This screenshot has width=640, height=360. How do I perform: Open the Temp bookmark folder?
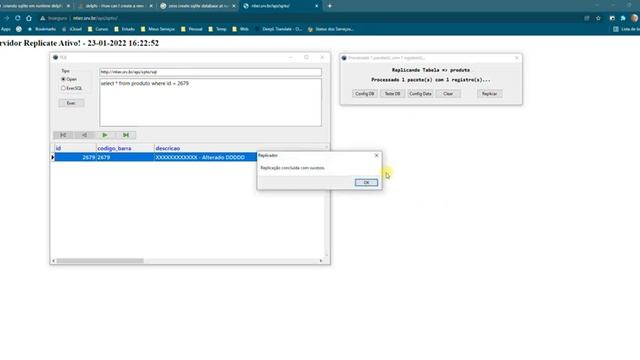(218, 29)
